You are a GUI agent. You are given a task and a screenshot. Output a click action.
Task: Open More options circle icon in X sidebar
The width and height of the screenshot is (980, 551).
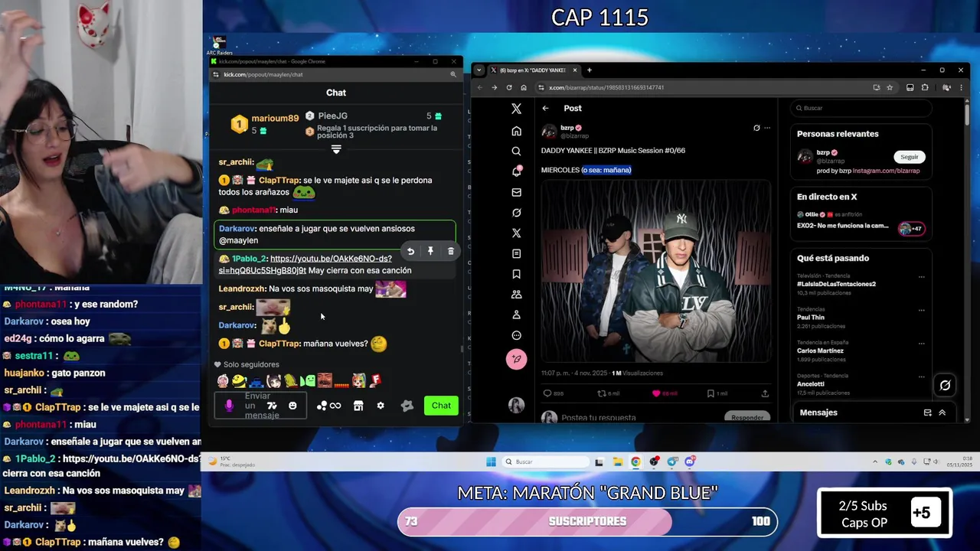(516, 335)
